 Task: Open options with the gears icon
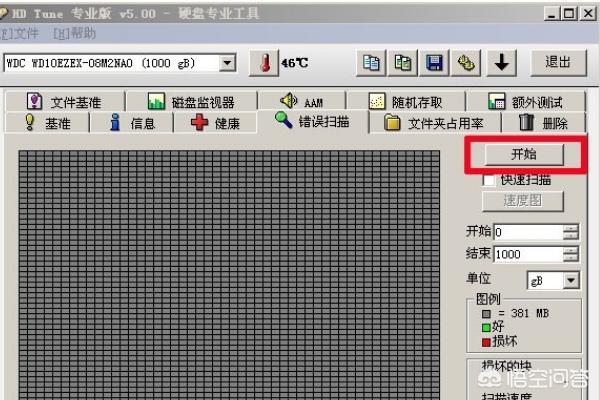(x=466, y=63)
